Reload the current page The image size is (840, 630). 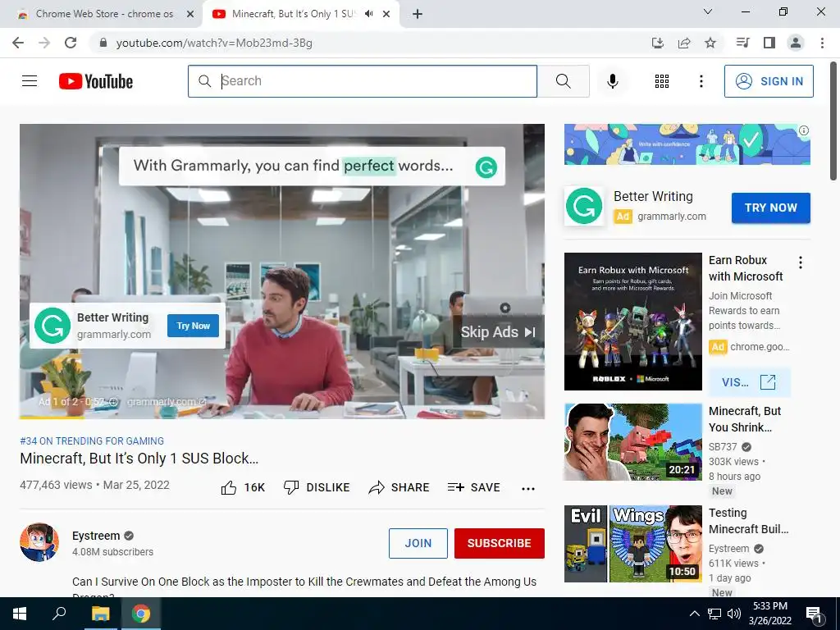coord(71,43)
